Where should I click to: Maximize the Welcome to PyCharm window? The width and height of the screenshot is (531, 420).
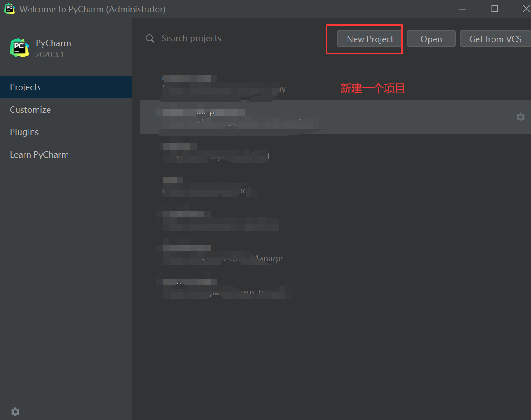(x=495, y=9)
